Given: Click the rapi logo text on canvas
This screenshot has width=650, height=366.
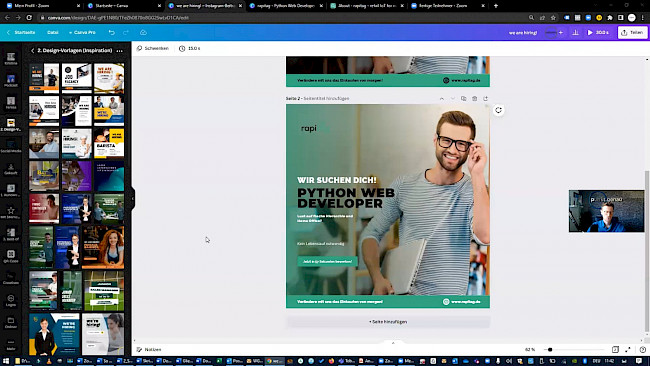Looking at the screenshot, I should coord(309,128).
